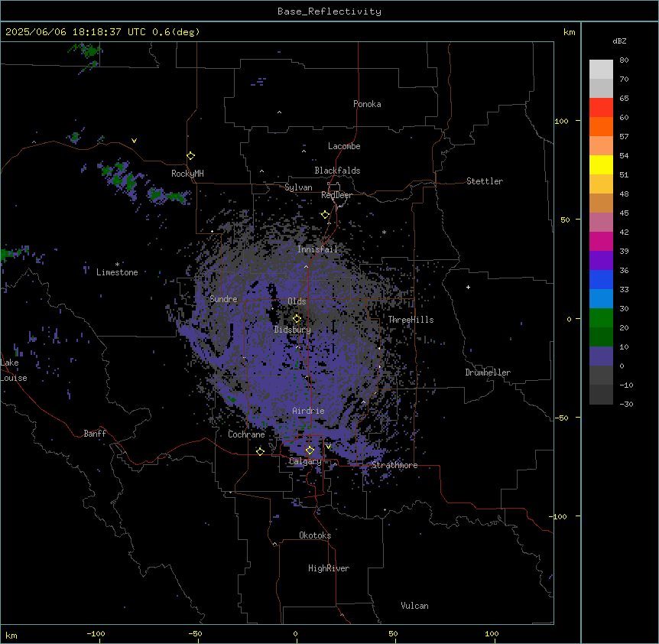Image resolution: width=659 pixels, height=644 pixels.
Task: Click the ThreeHills label
Action: click(411, 320)
